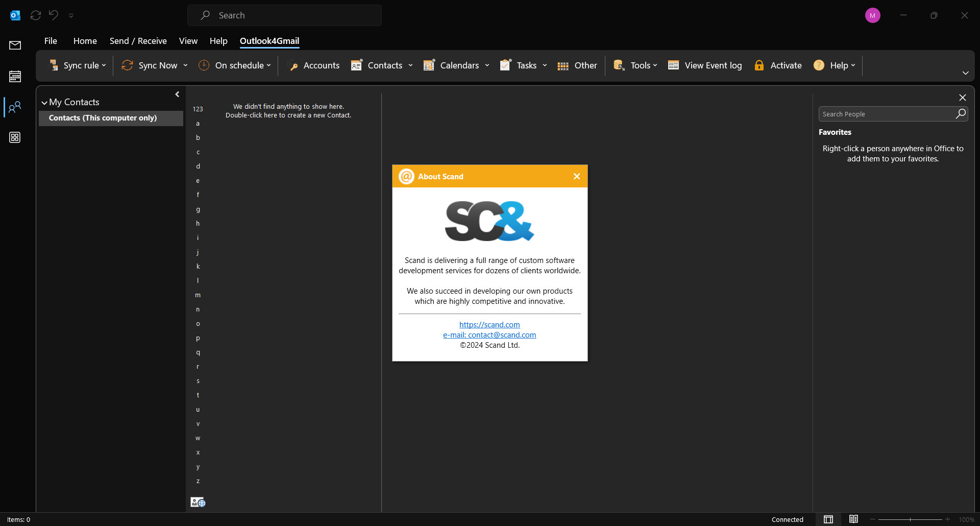Switch to Normal view in status bar
Viewport: 980px width, 526px height.
pos(828,519)
